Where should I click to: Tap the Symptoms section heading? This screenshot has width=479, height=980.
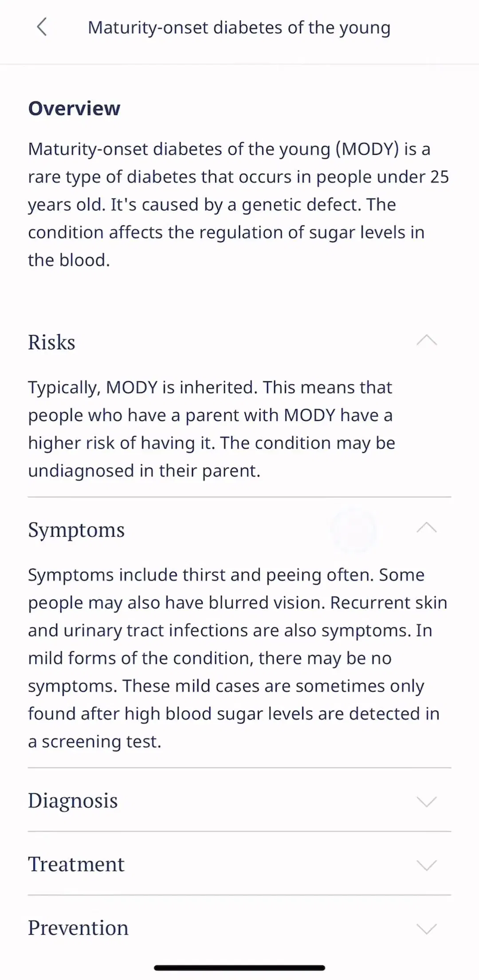76,530
